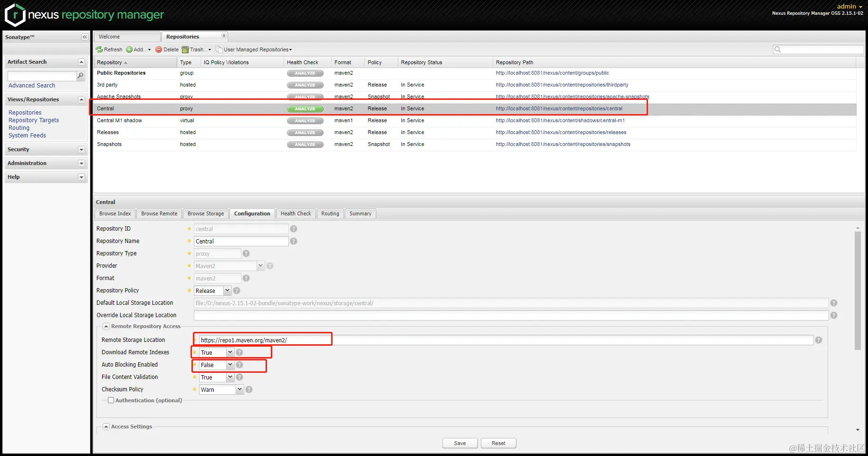Click the help icon beside Repository Policy
Viewport: 868px width, 456px height.
[237, 291]
